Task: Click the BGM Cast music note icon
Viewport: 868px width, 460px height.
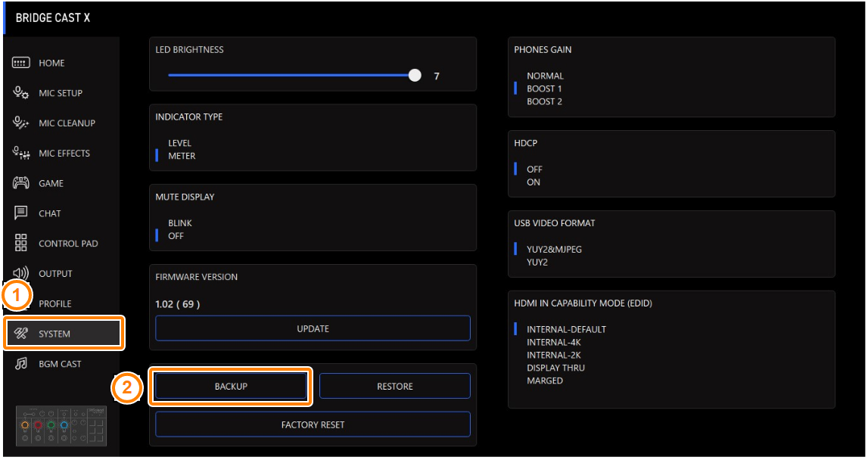Action: (21, 364)
